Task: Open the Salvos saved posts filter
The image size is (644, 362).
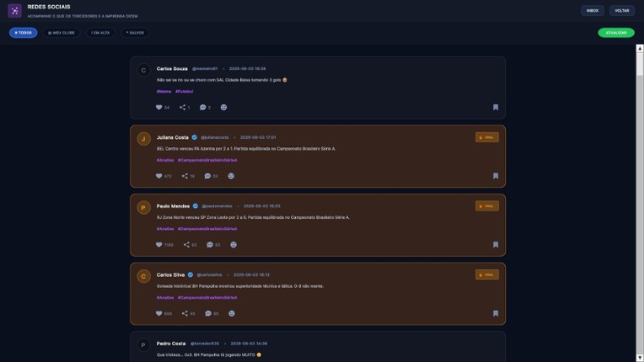Action: click(135, 33)
